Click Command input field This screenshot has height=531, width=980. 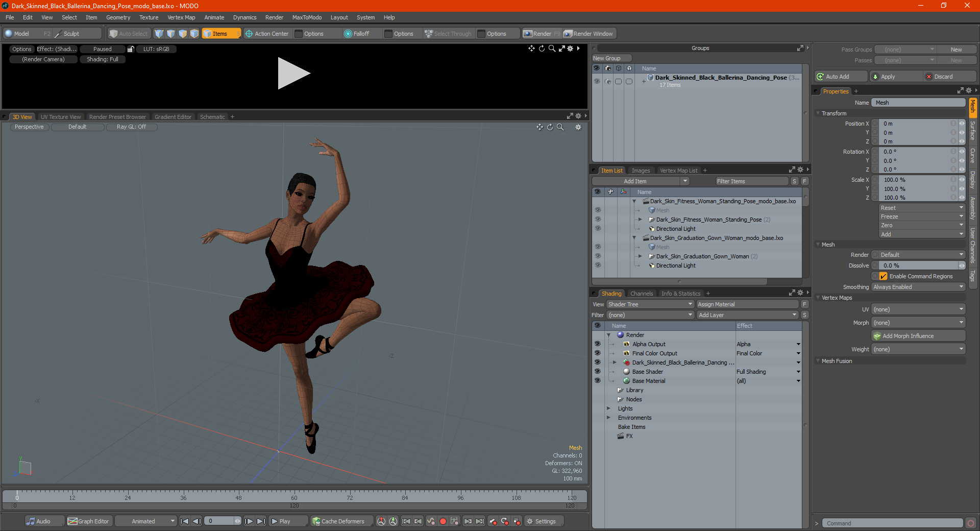tap(892, 523)
